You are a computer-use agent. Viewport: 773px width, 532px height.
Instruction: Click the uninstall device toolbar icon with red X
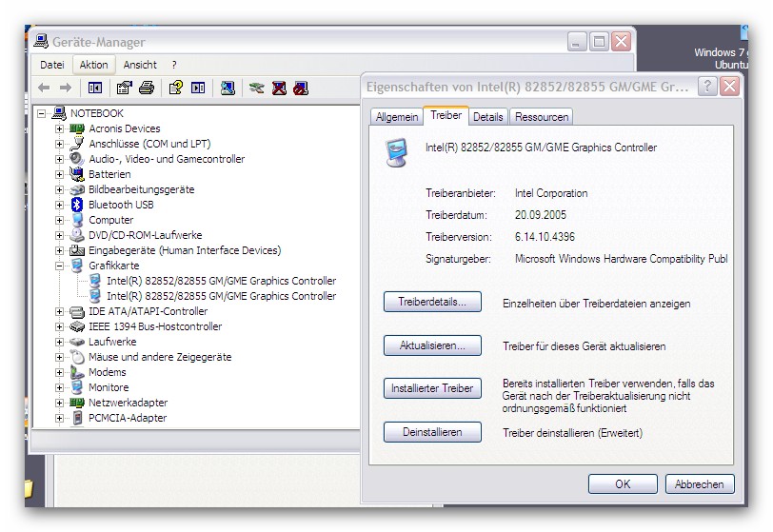tap(279, 88)
